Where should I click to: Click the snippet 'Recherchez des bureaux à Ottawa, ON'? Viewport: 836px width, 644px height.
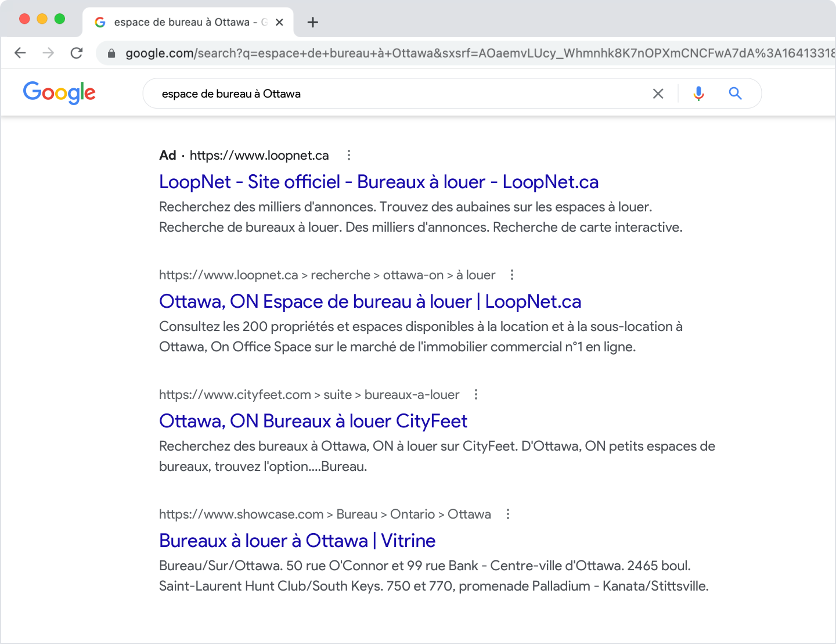437,456
